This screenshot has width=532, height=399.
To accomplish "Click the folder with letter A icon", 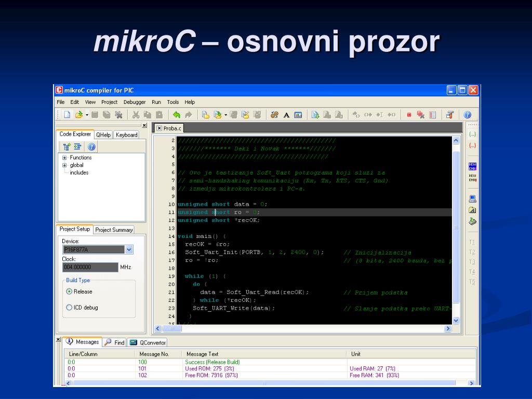I will point(472,210).
